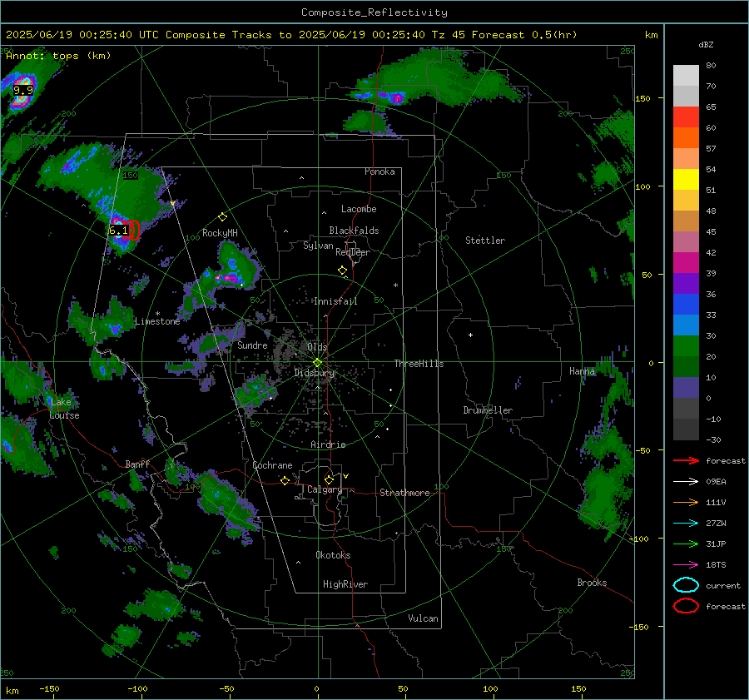Viewport: 749px width, 700px height.
Task: Click the RockyMH map label
Action: coord(220,233)
